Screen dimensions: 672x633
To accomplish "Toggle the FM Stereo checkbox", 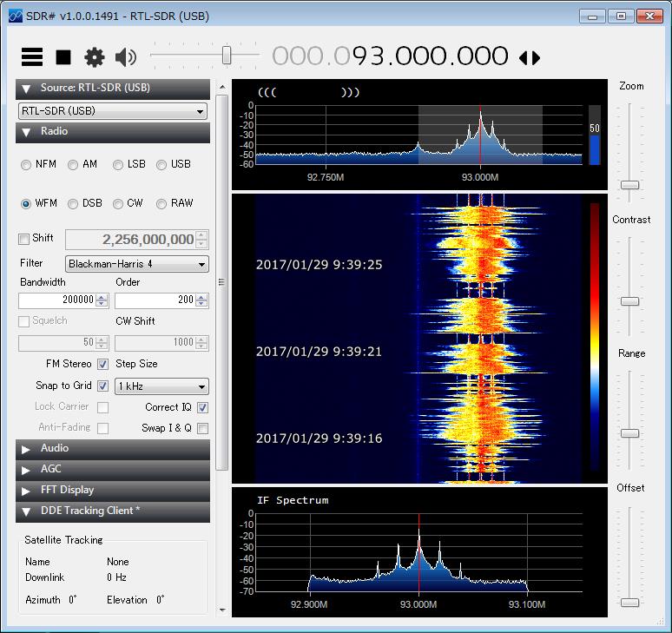I will coord(102,365).
